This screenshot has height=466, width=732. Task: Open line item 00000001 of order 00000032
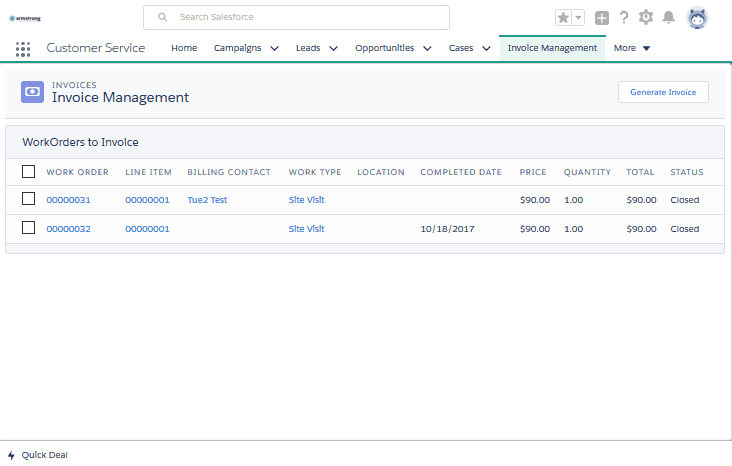click(x=147, y=229)
